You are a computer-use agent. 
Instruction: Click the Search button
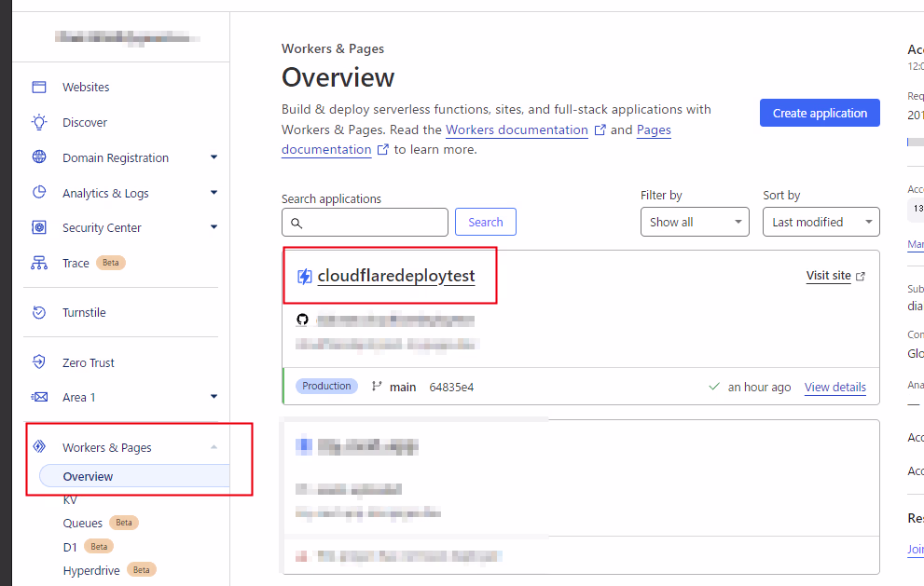486,222
